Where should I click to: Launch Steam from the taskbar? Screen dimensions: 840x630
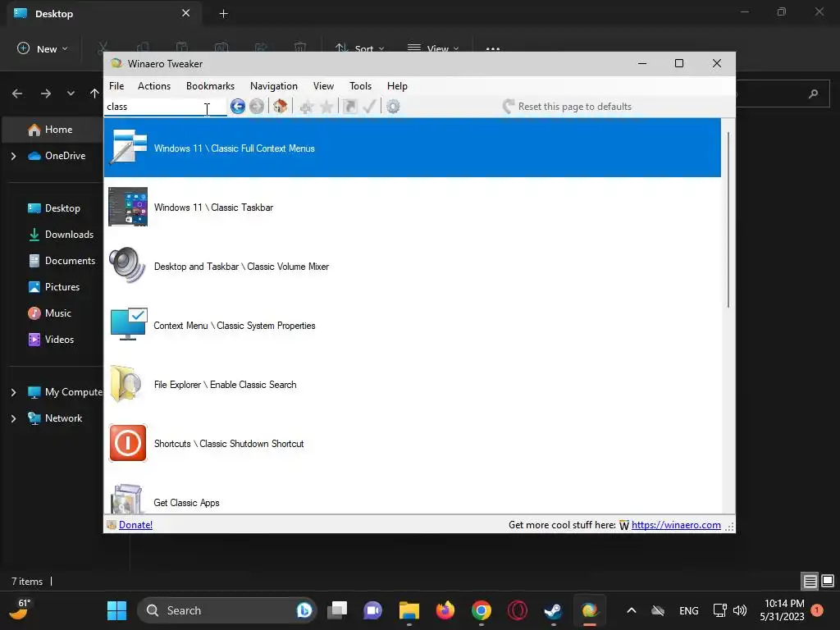coord(554,610)
